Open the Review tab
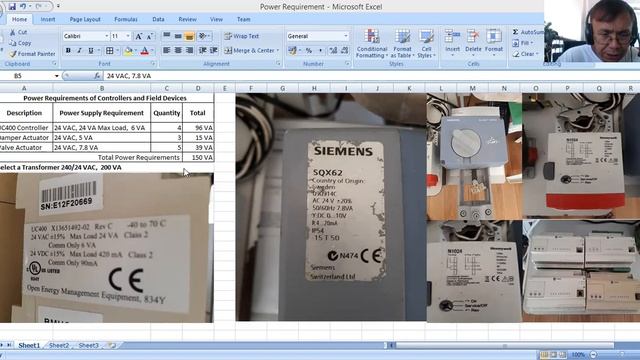The width and height of the screenshot is (640, 360). coord(187,19)
